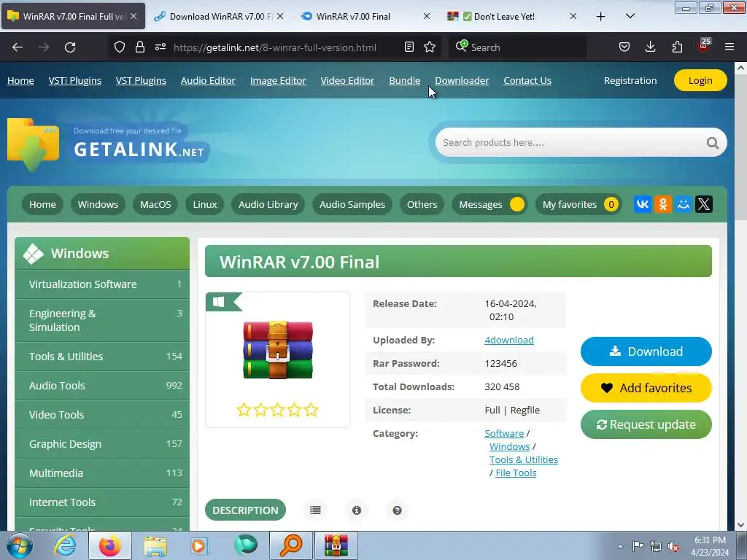Open Firefox downloads panel
The height and width of the screenshot is (560, 747).
pos(650,47)
